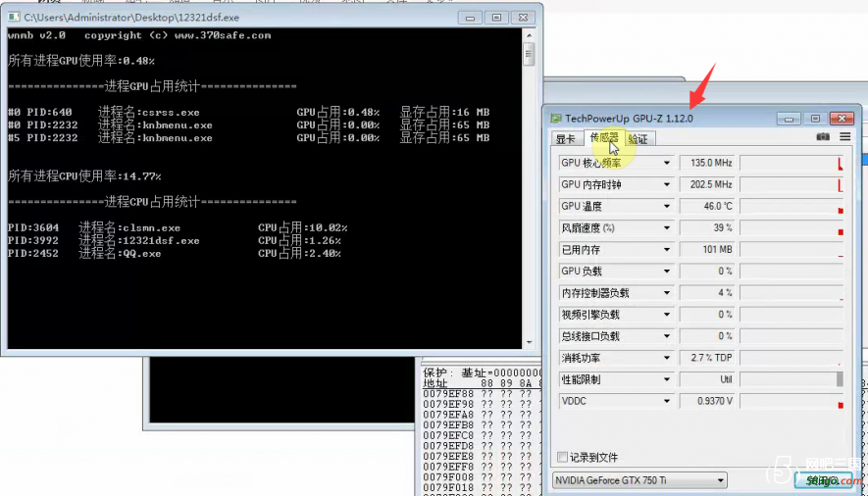868x496 pixels.
Task: Open the GPU-Z hamburger menu
Action: click(x=844, y=136)
